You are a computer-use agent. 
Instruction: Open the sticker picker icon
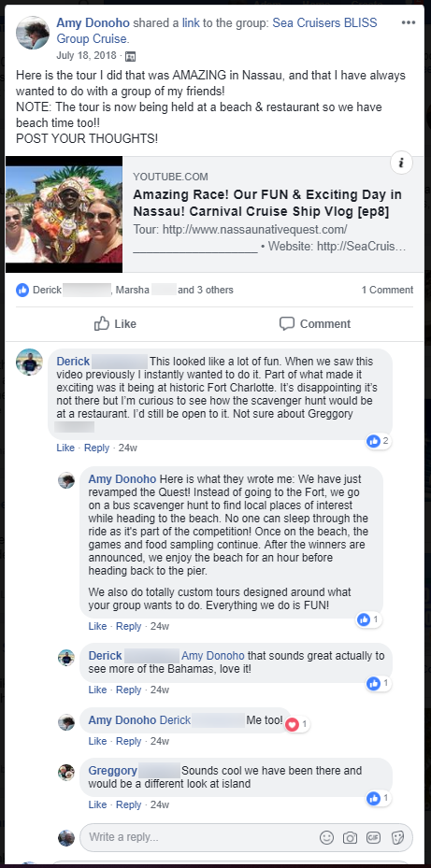(x=397, y=837)
